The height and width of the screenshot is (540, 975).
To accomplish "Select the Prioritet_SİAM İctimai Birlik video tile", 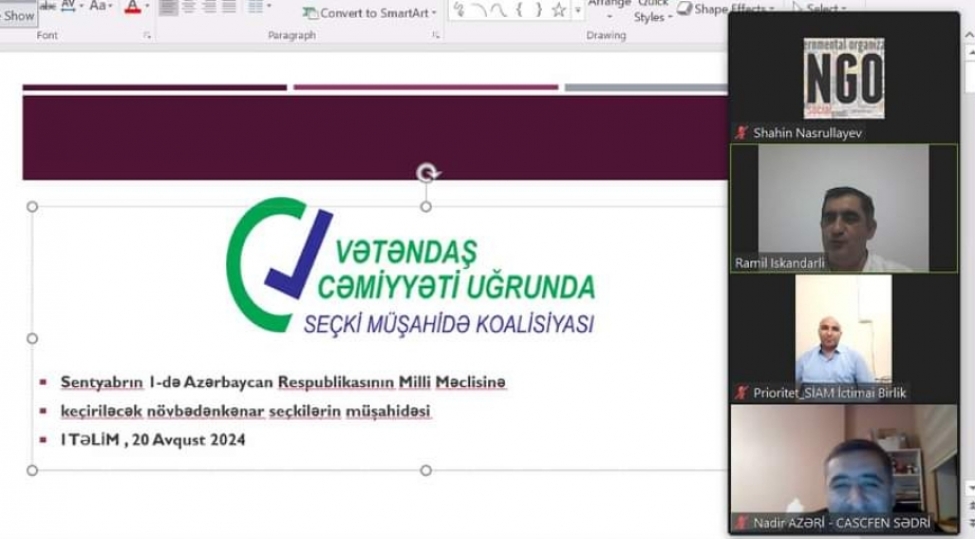I will coord(844,339).
